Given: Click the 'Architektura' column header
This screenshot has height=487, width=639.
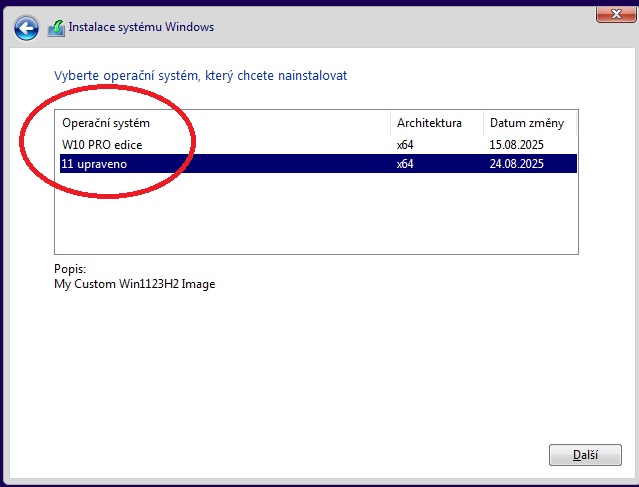Looking at the screenshot, I should tap(429, 123).
